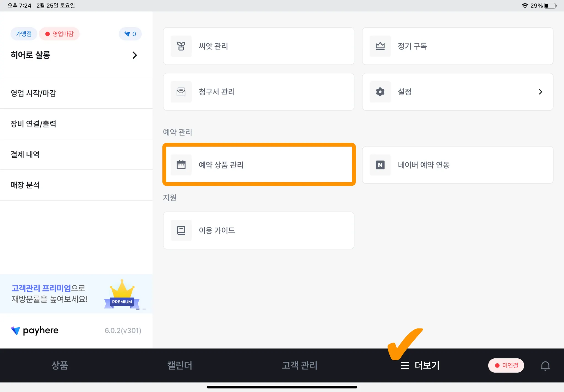Image resolution: width=564 pixels, height=392 pixels.
Task: Tap the 가맹점 badge
Action: pyautogui.click(x=24, y=34)
